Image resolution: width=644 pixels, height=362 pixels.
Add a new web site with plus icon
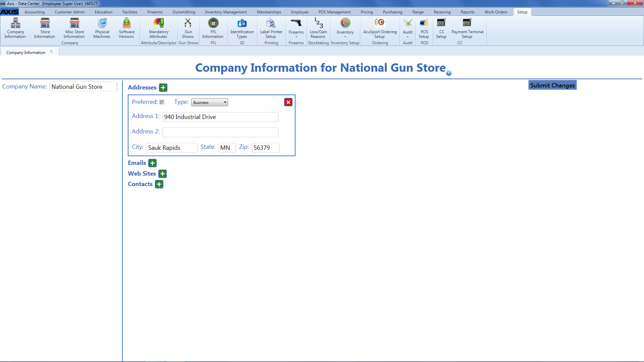pyautogui.click(x=163, y=174)
